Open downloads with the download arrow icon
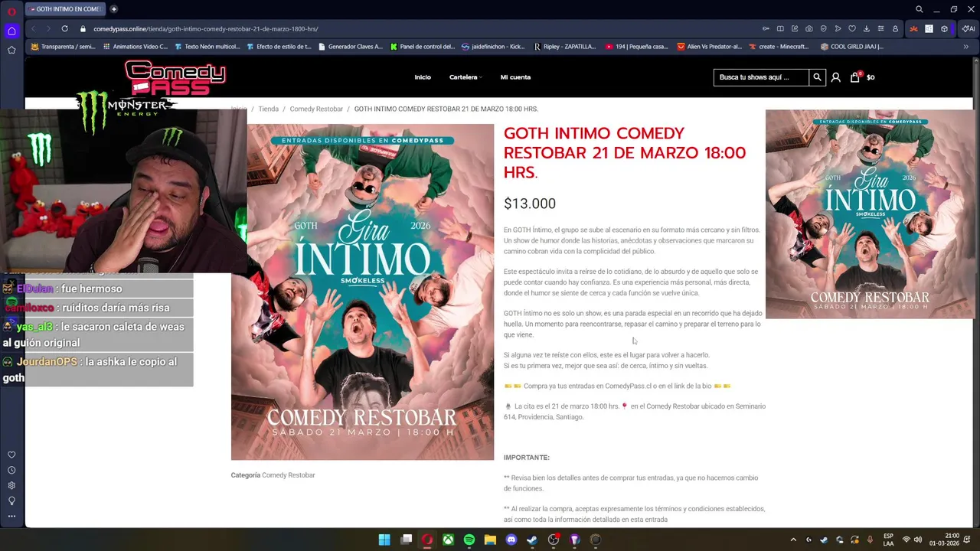The height and width of the screenshot is (551, 980). (x=867, y=29)
